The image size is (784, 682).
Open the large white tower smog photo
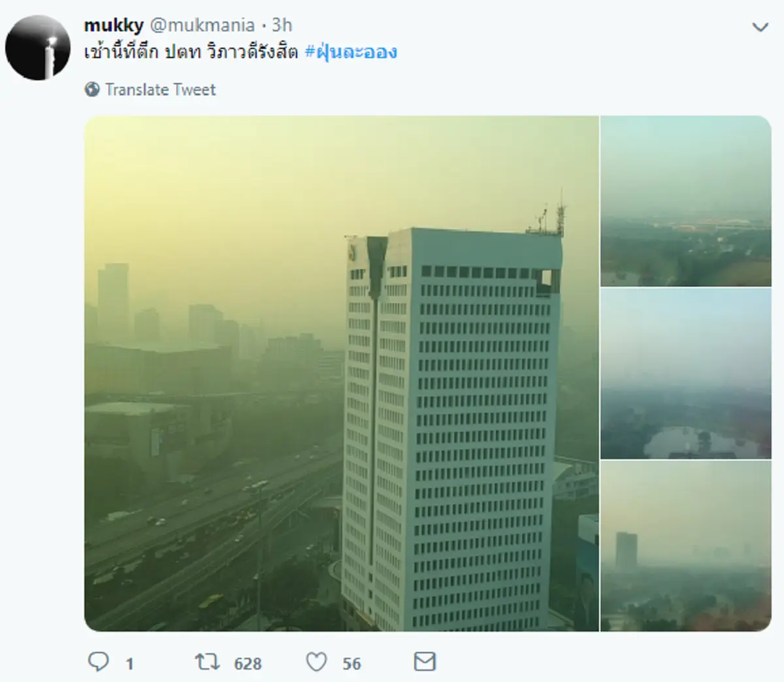(x=342, y=374)
